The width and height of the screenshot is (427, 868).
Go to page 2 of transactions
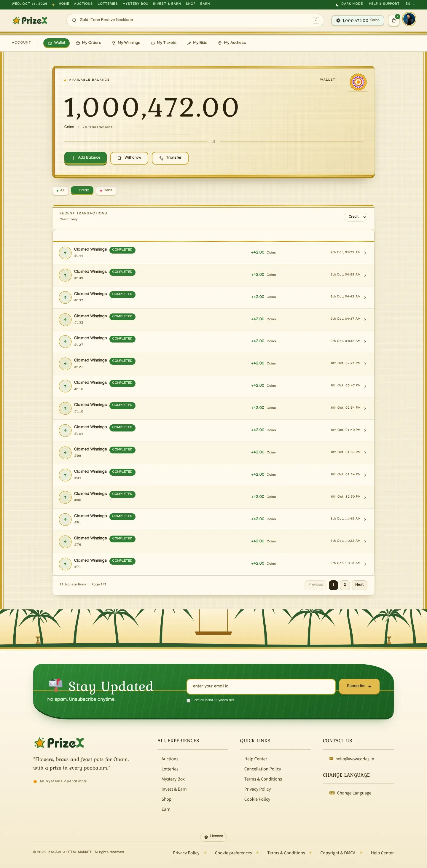(x=345, y=584)
